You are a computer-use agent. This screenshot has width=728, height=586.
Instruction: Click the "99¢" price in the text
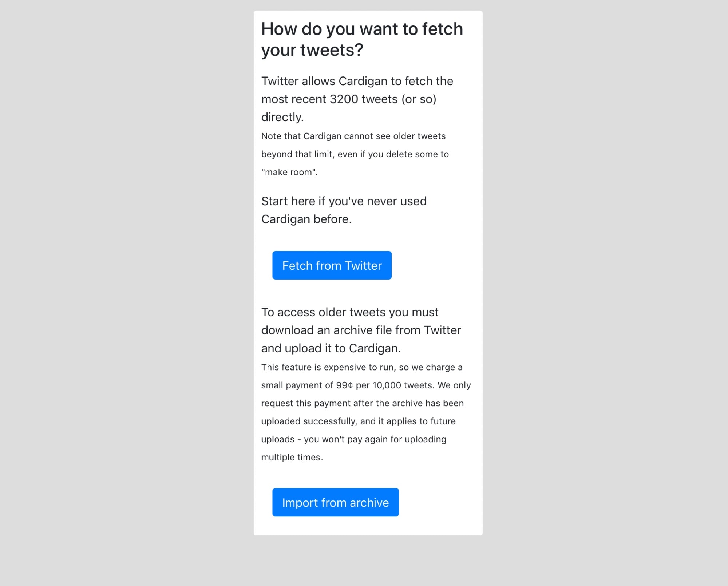tap(344, 385)
